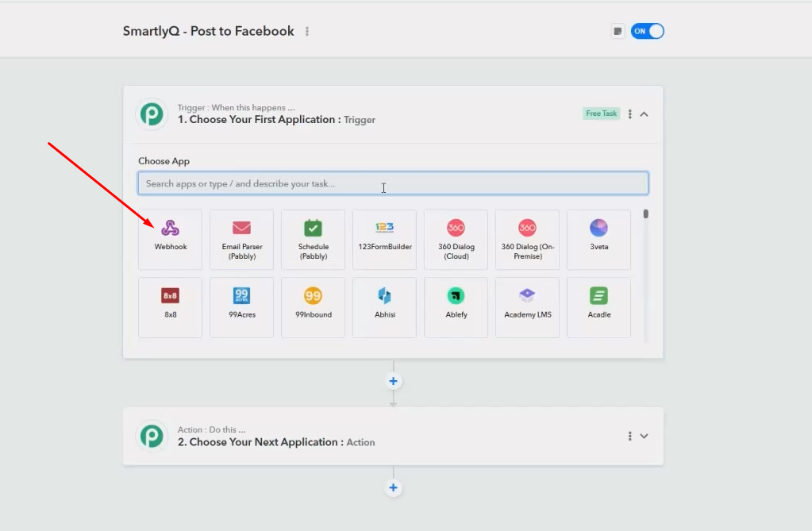812x531 pixels.
Task: Select the 99Inbound app tile
Action: 314,307
